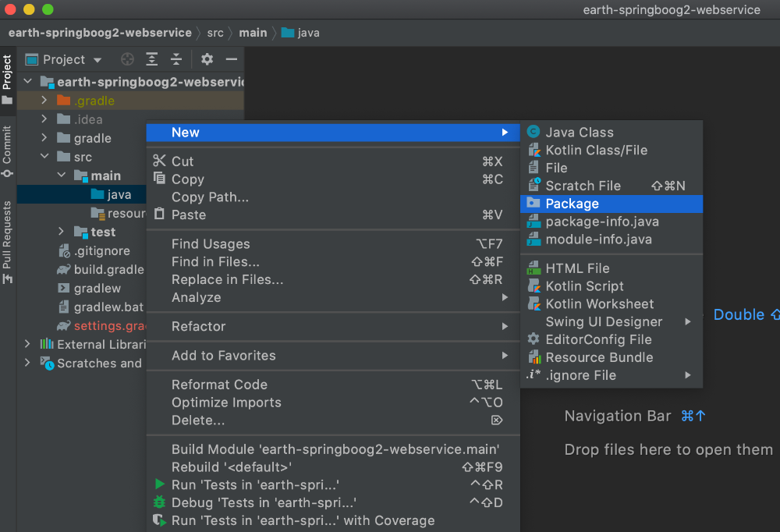The height and width of the screenshot is (532, 780).
Task: Run tests with Coverage entry
Action: click(333, 521)
